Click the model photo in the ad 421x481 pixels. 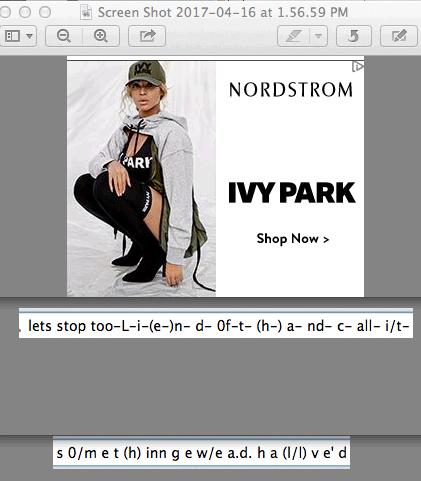pos(141,178)
